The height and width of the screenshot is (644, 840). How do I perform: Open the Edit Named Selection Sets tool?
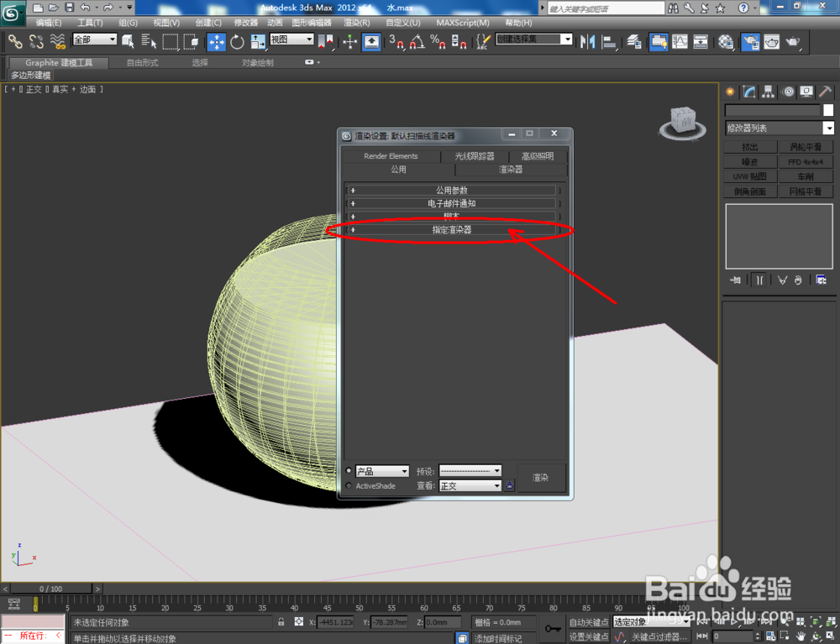tap(483, 41)
